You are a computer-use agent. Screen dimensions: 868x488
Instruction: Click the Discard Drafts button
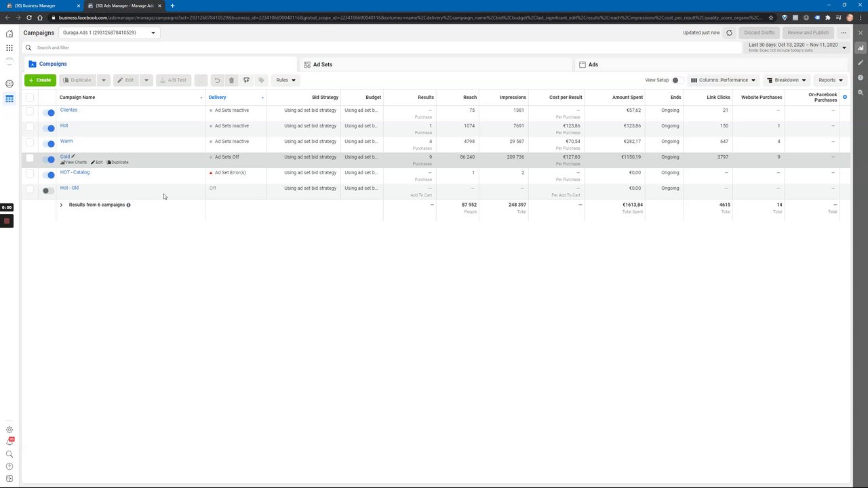click(x=759, y=33)
